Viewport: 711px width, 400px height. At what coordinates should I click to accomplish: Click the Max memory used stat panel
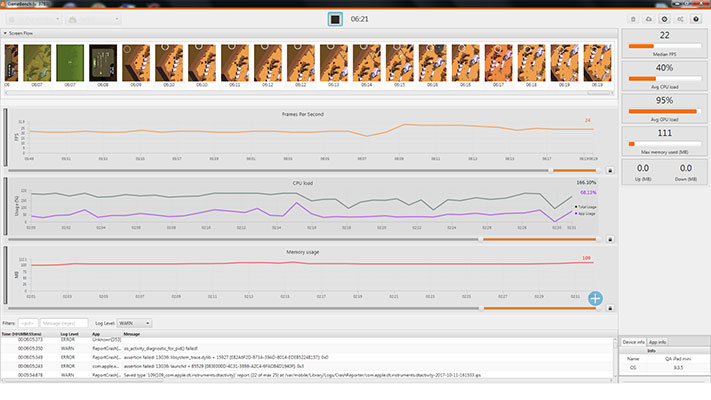click(x=664, y=141)
